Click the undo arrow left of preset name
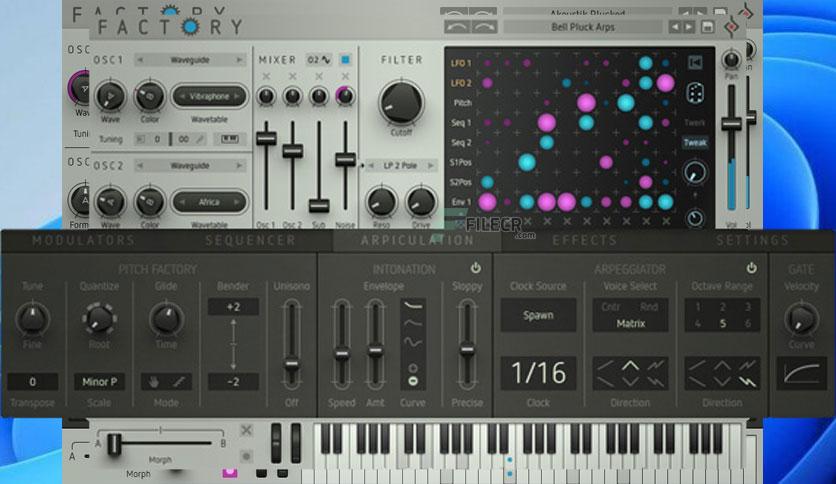The image size is (836, 484). (457, 27)
